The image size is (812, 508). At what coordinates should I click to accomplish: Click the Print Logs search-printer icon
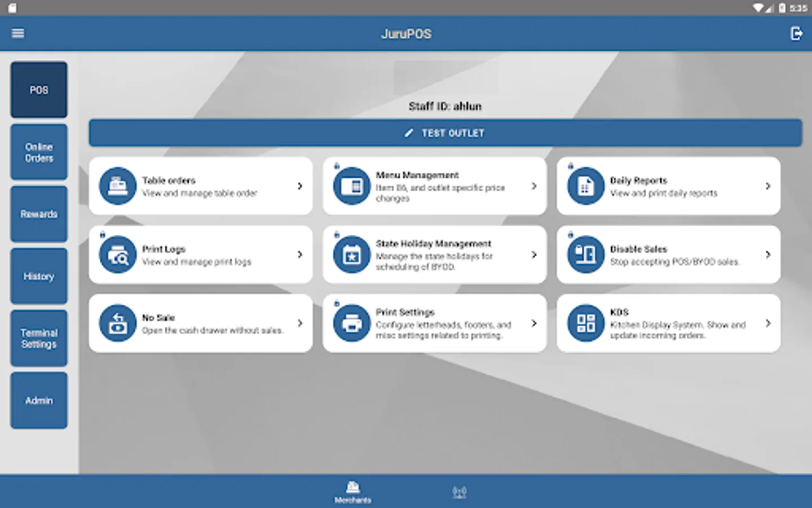118,255
